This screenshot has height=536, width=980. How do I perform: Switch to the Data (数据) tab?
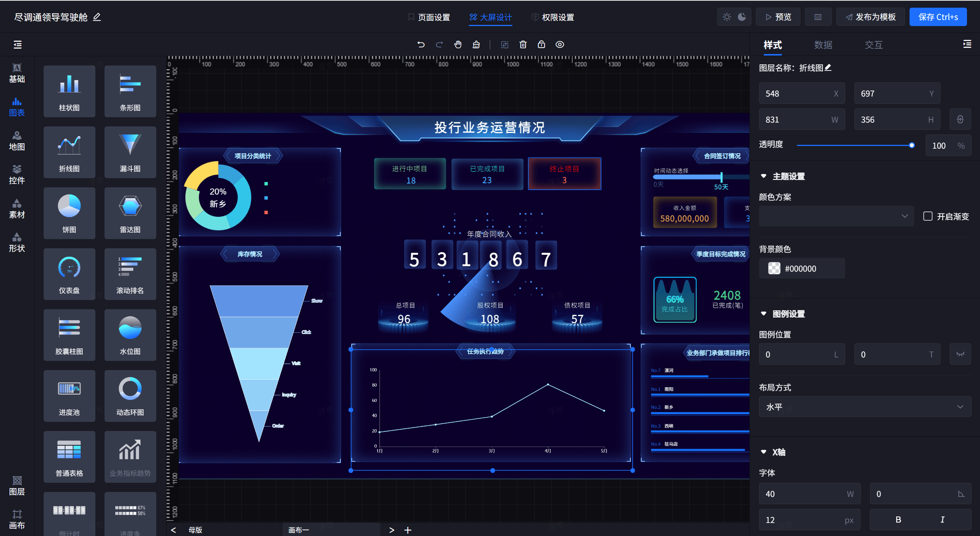(823, 45)
